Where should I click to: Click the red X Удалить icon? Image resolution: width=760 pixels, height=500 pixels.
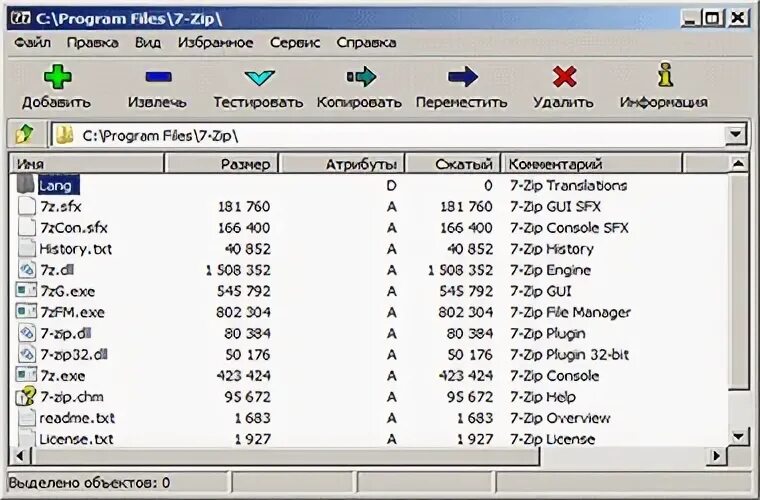(x=564, y=77)
